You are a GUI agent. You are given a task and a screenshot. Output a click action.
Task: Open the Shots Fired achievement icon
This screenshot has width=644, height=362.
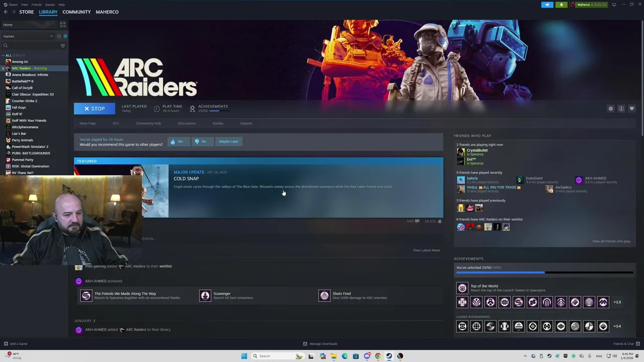click(324, 296)
